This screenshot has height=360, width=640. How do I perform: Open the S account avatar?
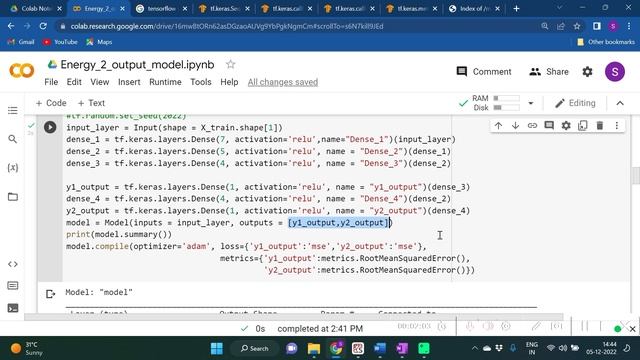(x=615, y=72)
